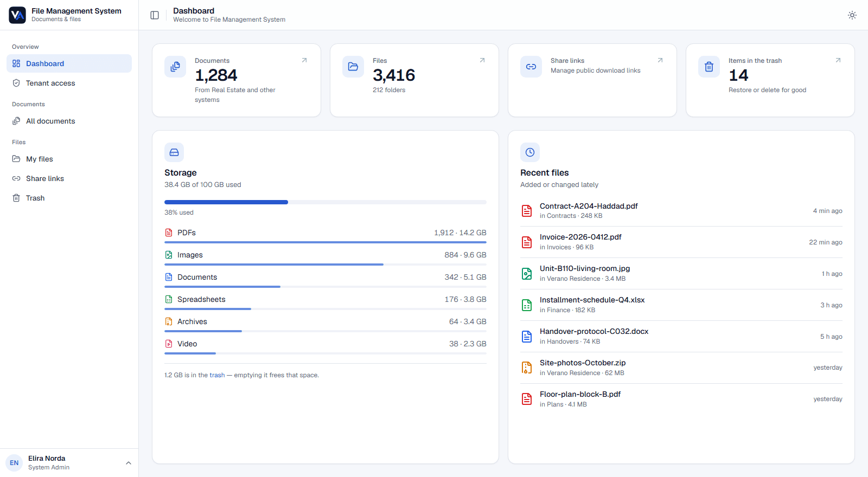Image resolution: width=868 pixels, height=477 pixels.
Task: Open Floor-plan-block-B.pdf file
Action: pos(681,399)
